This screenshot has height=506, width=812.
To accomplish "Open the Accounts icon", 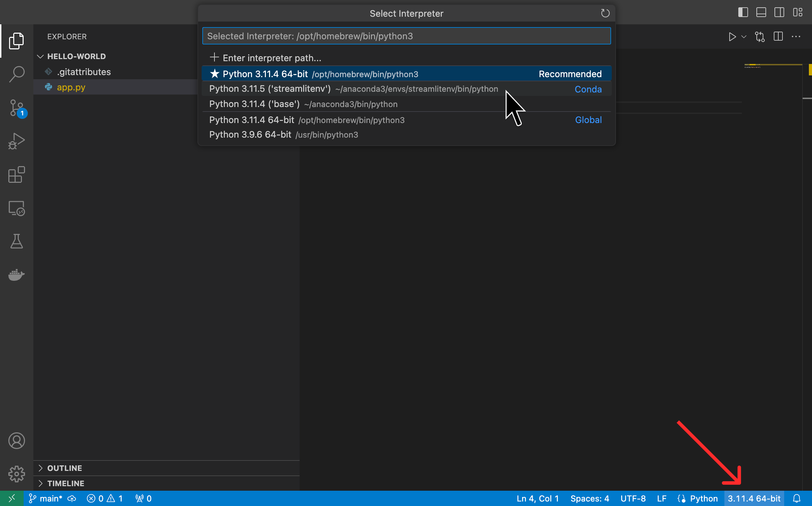I will (x=16, y=440).
